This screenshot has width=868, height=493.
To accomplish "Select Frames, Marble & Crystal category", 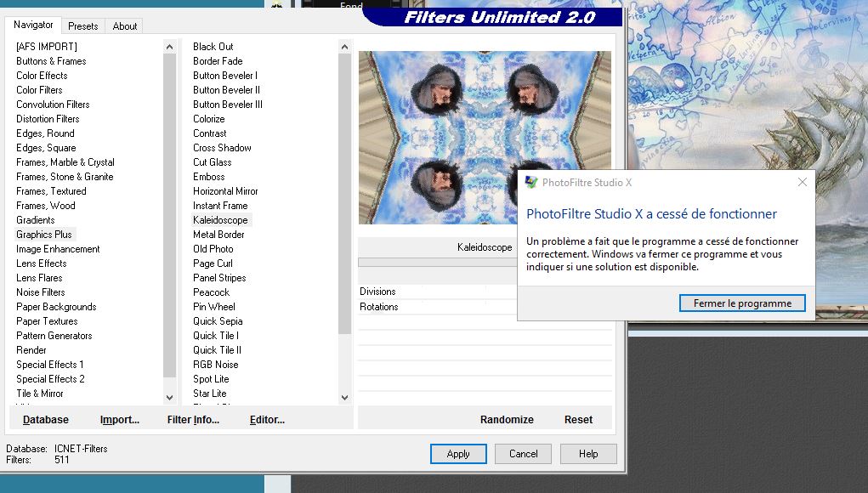I will point(65,162).
